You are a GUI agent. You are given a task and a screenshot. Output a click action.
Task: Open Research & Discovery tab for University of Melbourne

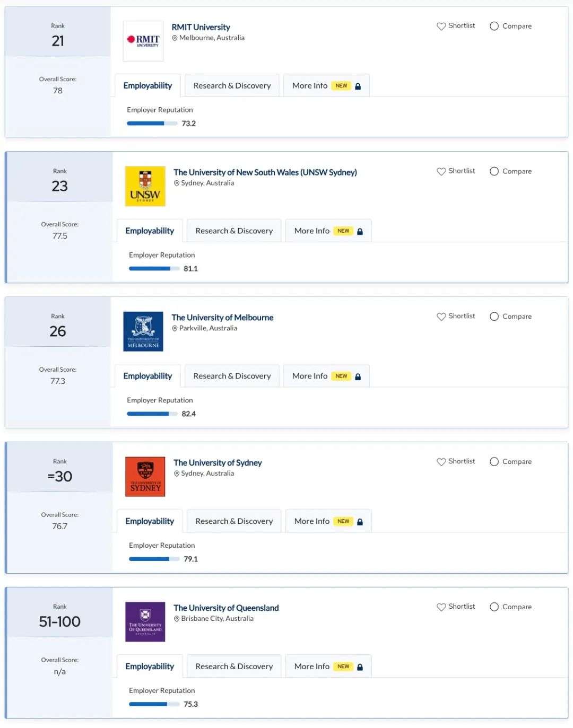232,376
